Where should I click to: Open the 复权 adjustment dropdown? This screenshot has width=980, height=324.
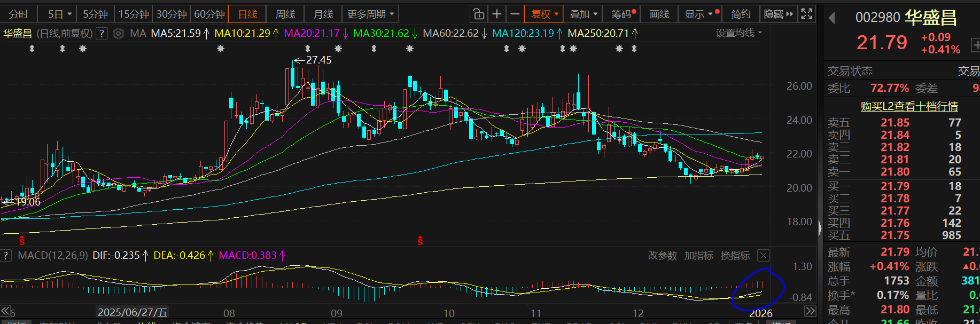click(544, 14)
